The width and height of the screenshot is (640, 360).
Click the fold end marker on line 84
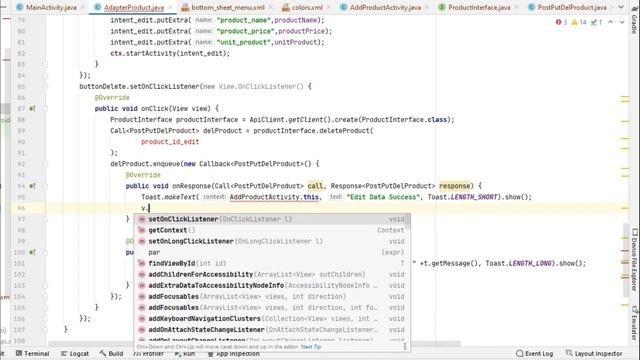pyautogui.click(x=45, y=76)
